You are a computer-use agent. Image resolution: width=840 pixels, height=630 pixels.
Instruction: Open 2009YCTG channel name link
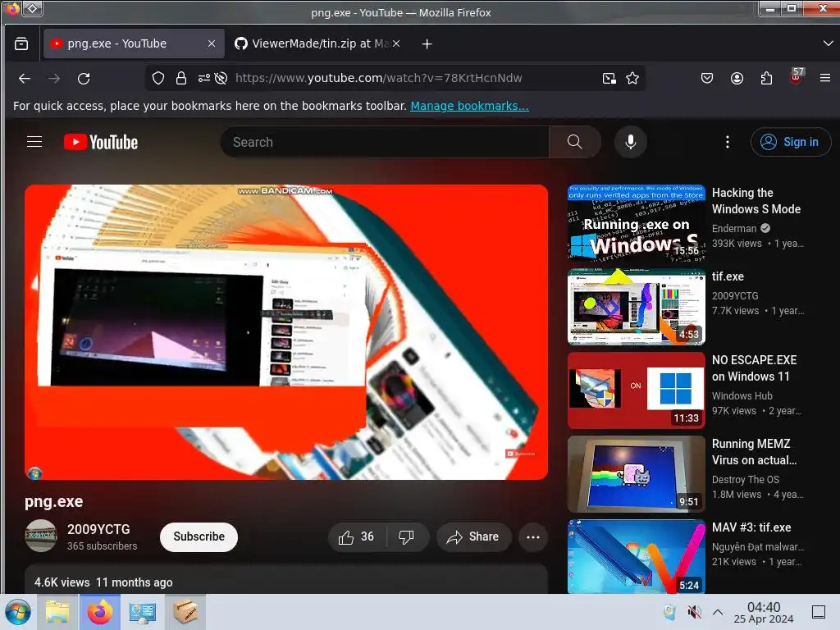[98, 529]
